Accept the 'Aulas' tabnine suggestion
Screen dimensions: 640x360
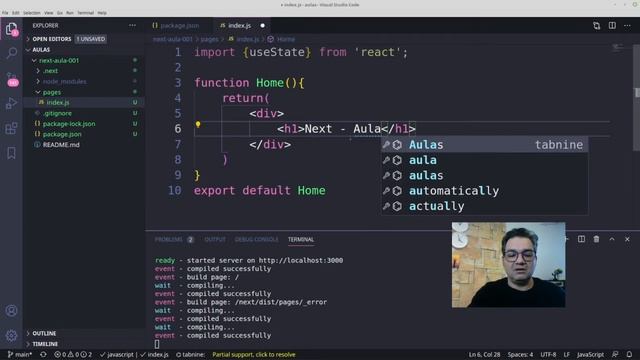point(484,144)
